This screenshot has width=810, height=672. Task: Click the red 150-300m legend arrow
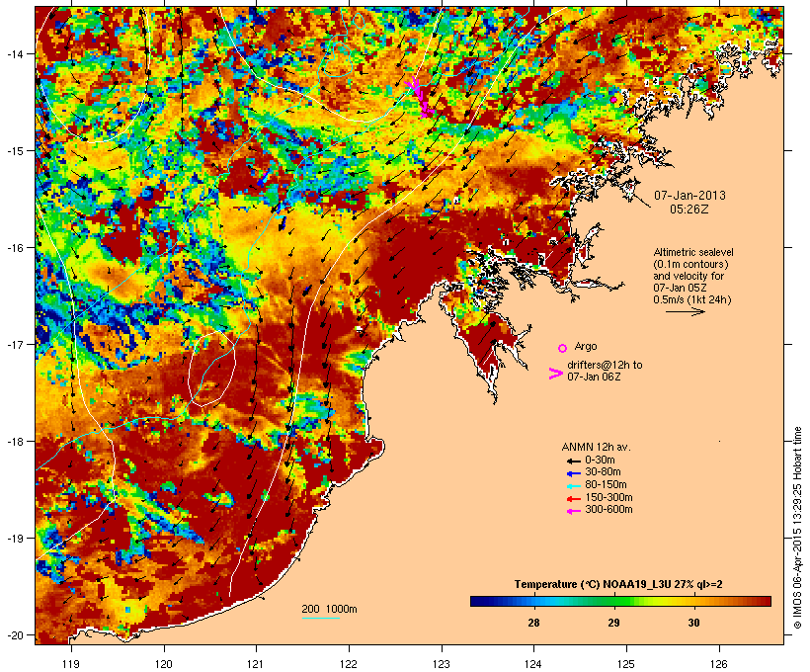573,498
